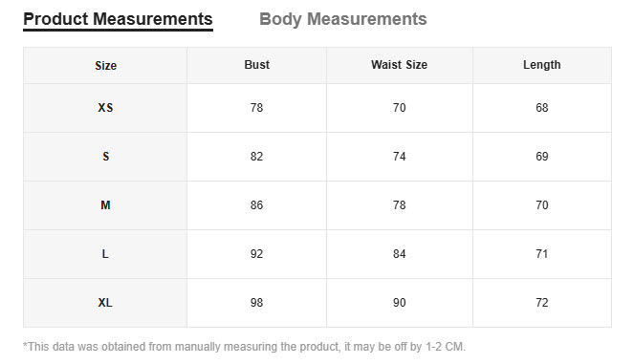Click the L waist value 84
Image resolution: width=634 pixels, height=364 pixels.
click(x=399, y=254)
